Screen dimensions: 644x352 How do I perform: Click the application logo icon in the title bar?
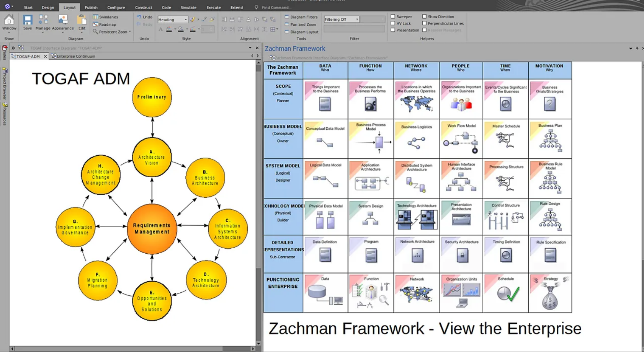tap(7, 7)
